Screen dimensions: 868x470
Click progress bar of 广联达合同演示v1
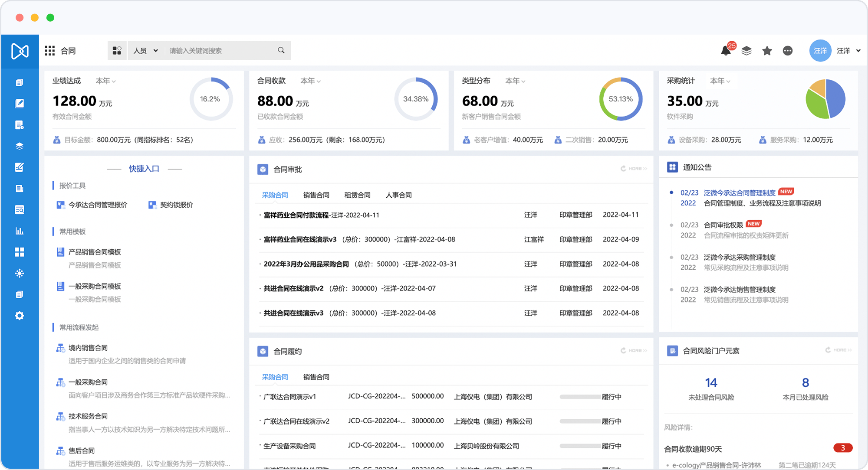[579, 397]
